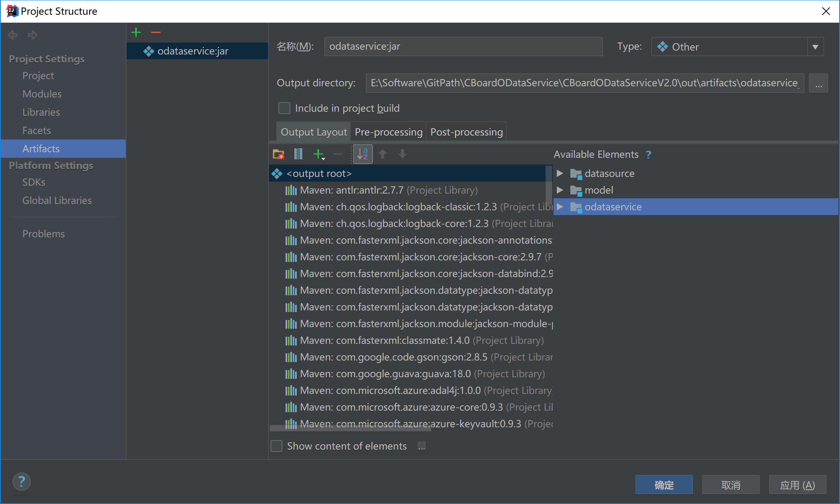The image size is (840, 504).
Task: Click the sort alphabetically icon in toolbar
Action: coord(362,154)
